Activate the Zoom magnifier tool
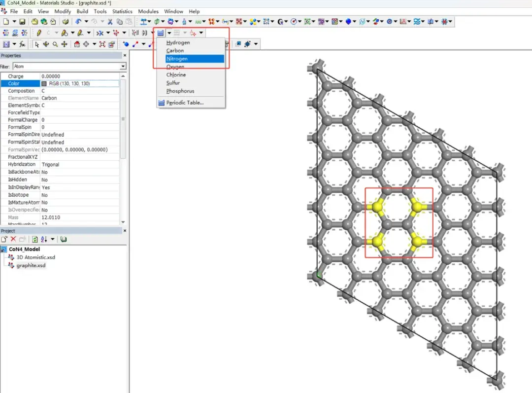The width and height of the screenshot is (532, 393). (x=55, y=44)
